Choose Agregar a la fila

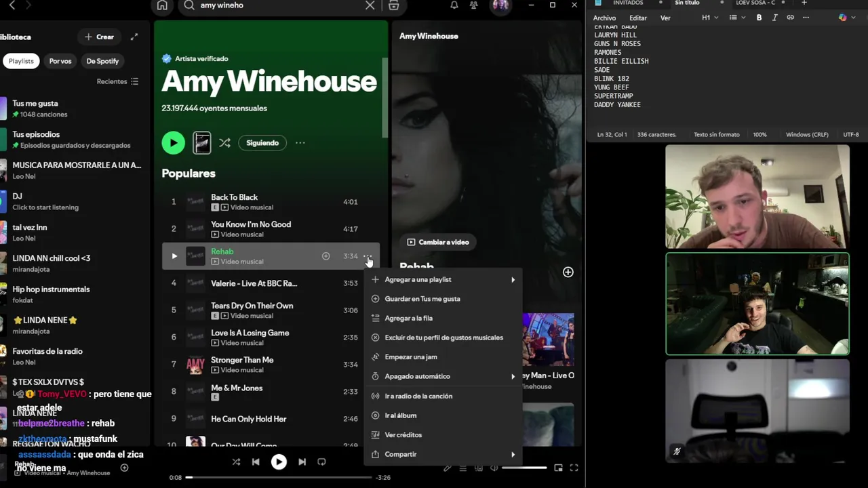(443, 318)
